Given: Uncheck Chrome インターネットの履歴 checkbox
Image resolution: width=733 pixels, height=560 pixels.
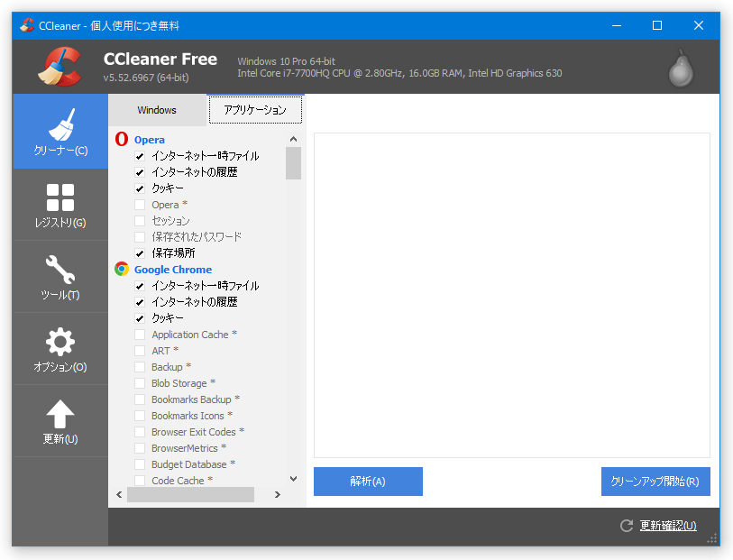Looking at the screenshot, I should 140,302.
